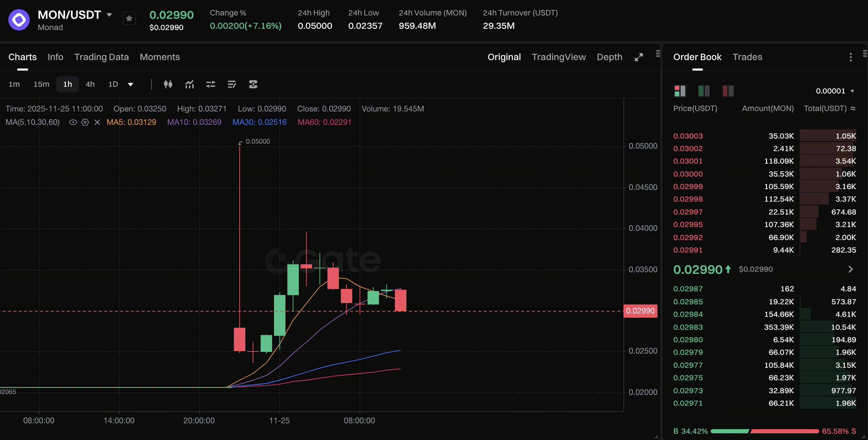Expand last price details chevron
868x440 pixels.
pos(850,269)
